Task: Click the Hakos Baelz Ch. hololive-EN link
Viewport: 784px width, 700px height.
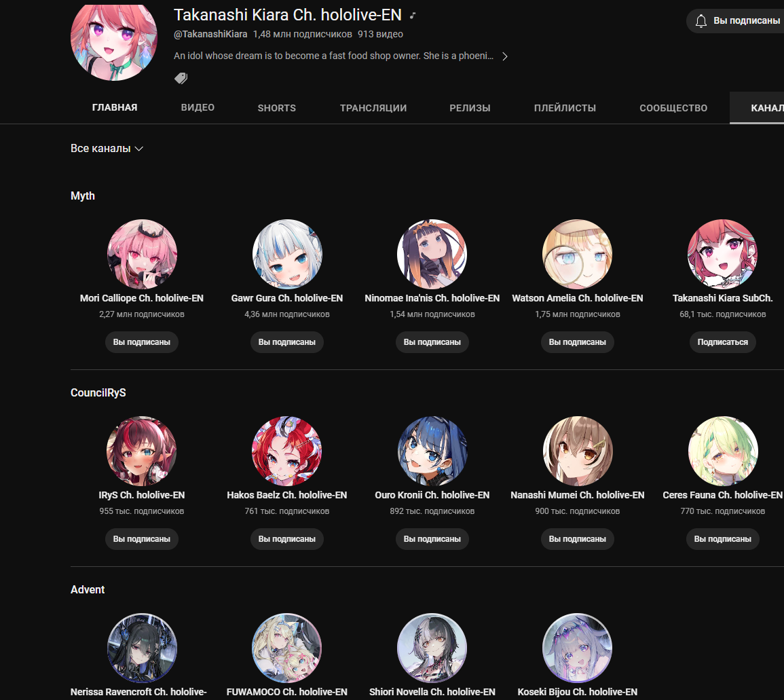Action: pyautogui.click(x=287, y=495)
